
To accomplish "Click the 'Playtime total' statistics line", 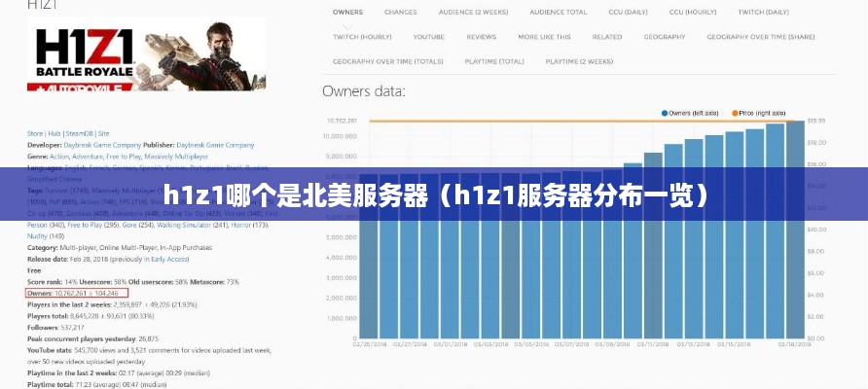I will [x=96, y=384].
